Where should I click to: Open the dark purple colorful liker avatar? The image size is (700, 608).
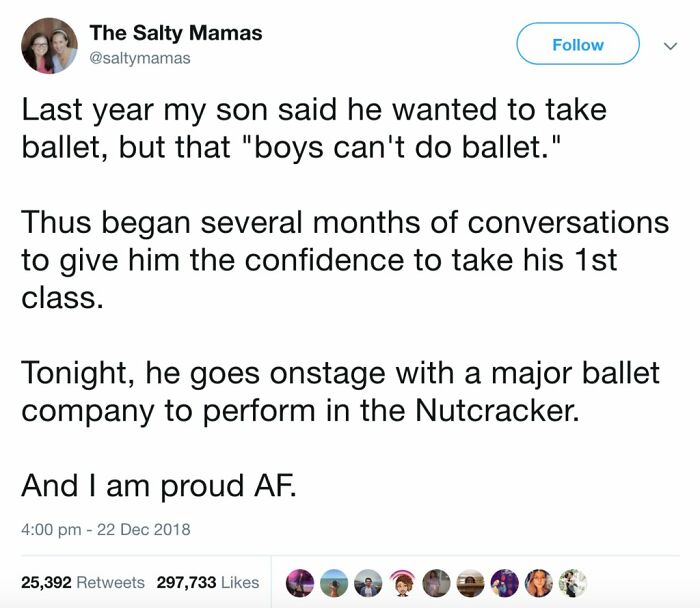click(504, 583)
